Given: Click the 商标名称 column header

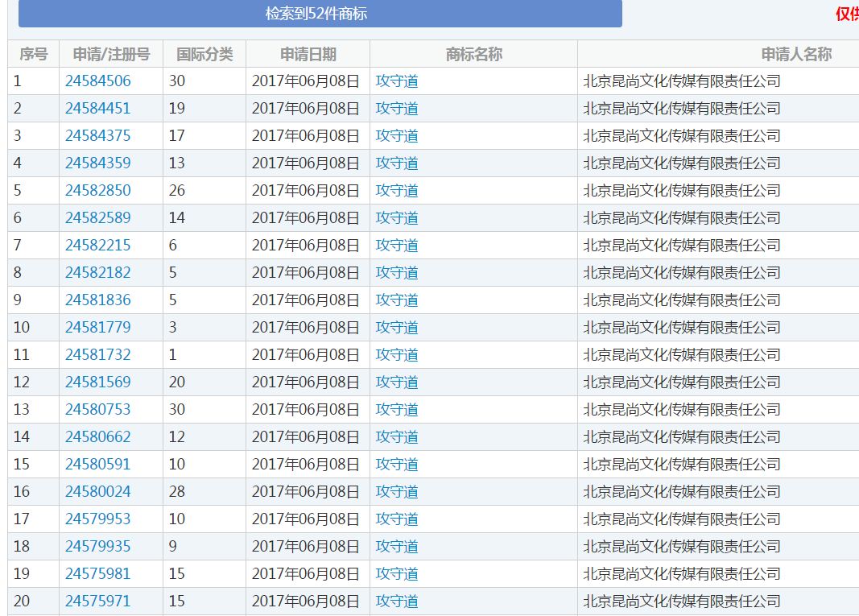Looking at the screenshot, I should coord(473,55).
